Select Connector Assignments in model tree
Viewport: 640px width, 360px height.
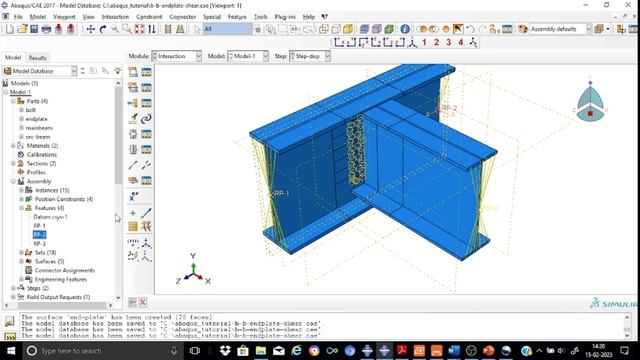point(64,270)
